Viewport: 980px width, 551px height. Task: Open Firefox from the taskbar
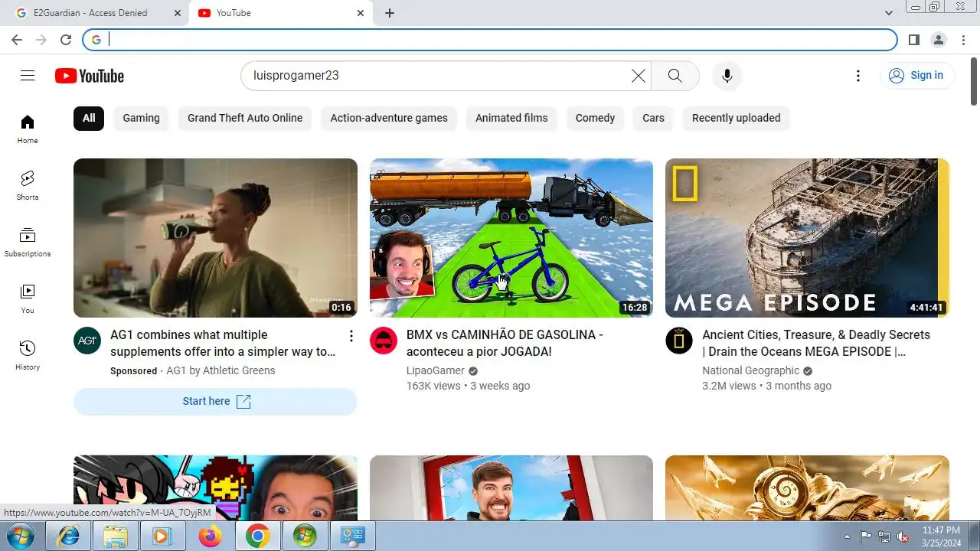210,536
